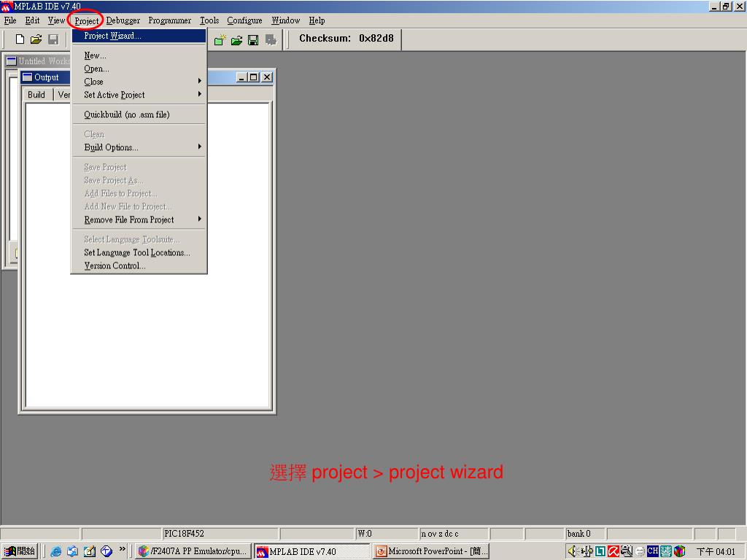Open the File menu
747x560 pixels.
[x=10, y=20]
